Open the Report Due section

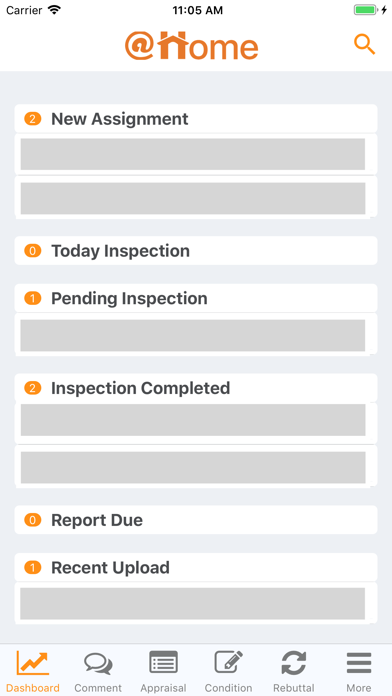pos(196,520)
